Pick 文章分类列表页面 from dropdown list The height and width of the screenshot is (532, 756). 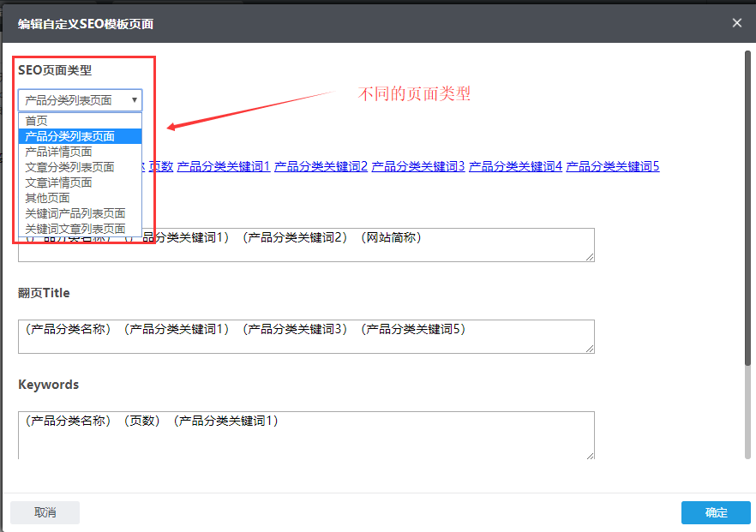70,167
